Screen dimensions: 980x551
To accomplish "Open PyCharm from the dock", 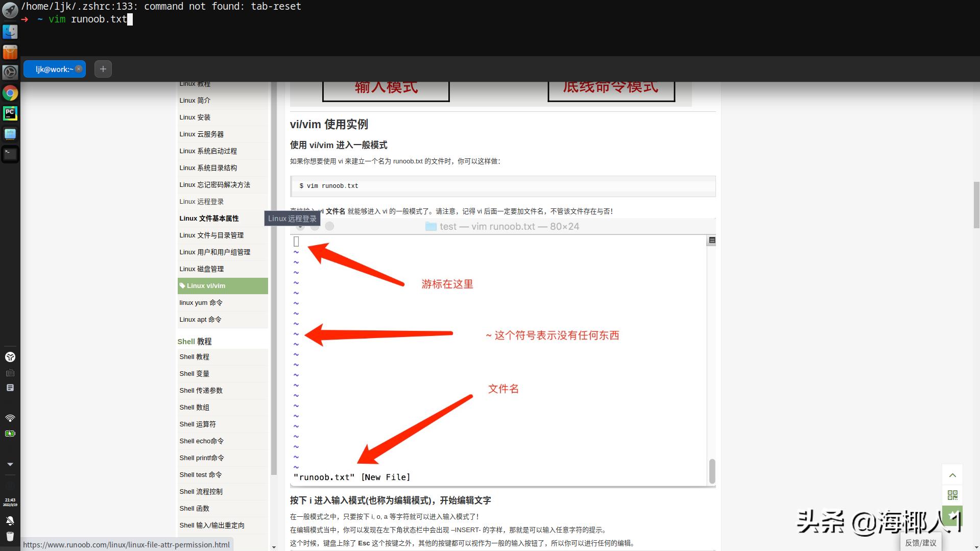I will (10, 113).
